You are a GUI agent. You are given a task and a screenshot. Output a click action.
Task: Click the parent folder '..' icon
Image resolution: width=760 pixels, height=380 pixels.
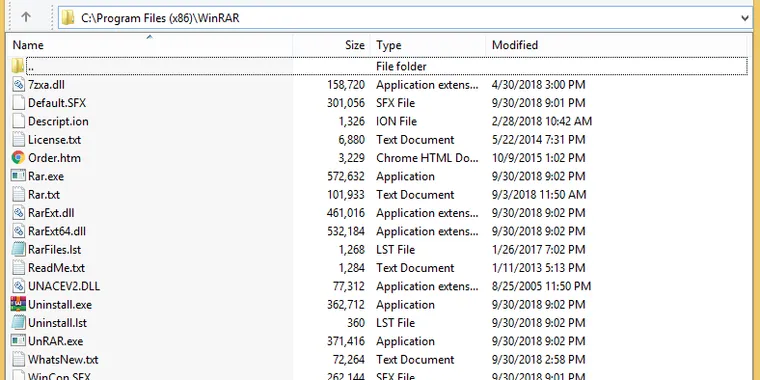18,66
